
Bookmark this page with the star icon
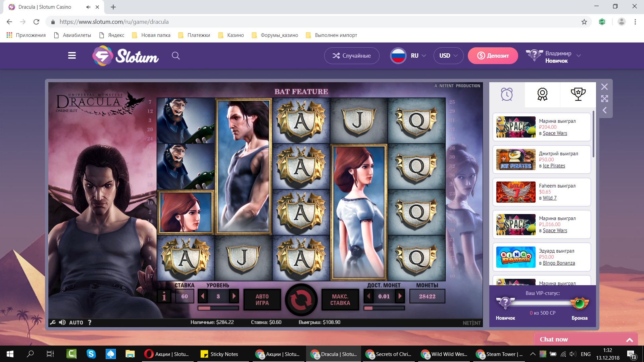(x=584, y=22)
